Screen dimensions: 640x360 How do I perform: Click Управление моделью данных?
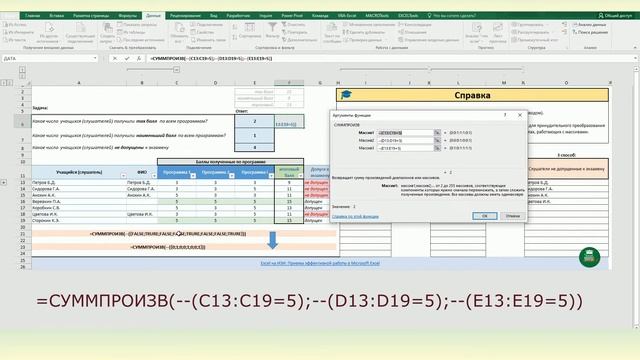(x=429, y=40)
